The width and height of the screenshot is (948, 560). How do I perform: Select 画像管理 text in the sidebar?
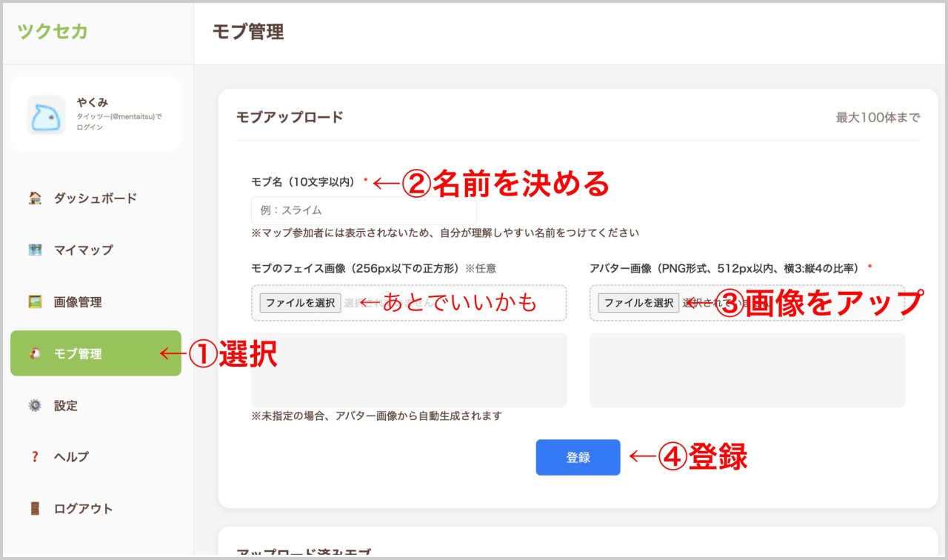pos(78,301)
